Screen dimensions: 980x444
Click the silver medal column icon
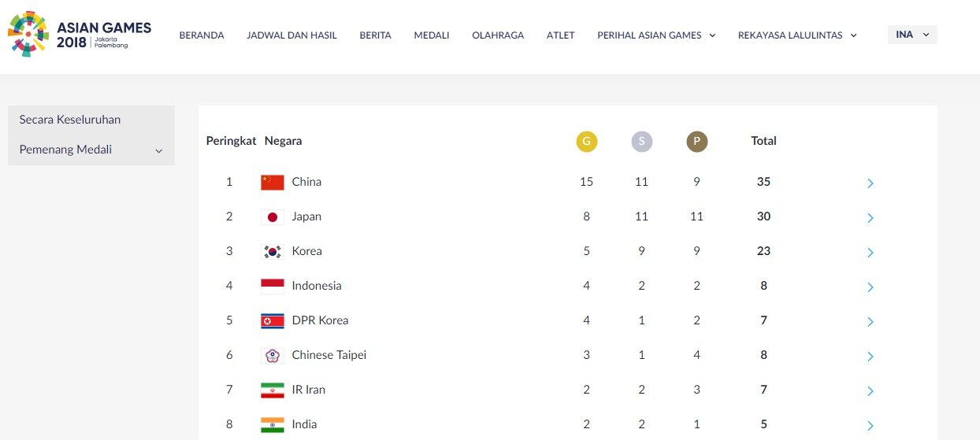[x=641, y=142]
